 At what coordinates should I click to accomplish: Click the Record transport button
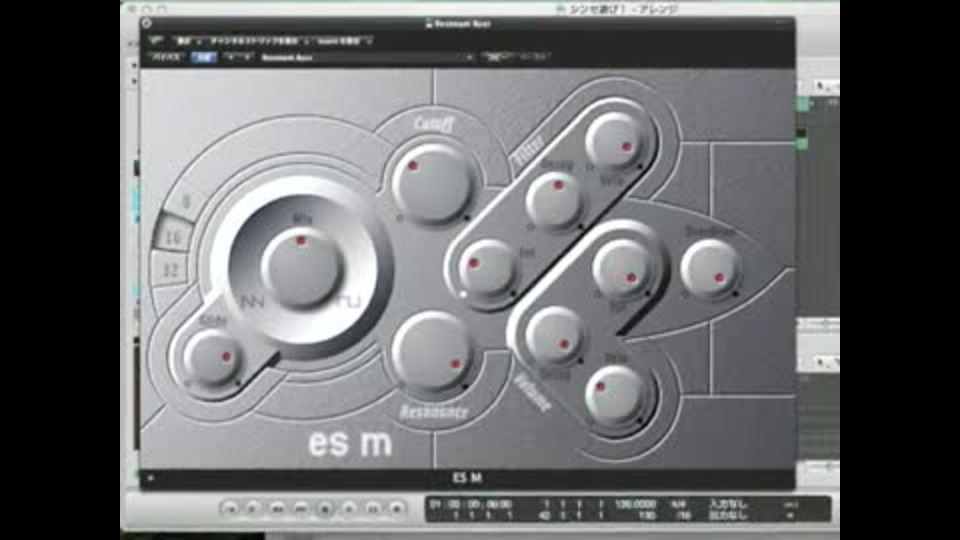(397, 508)
